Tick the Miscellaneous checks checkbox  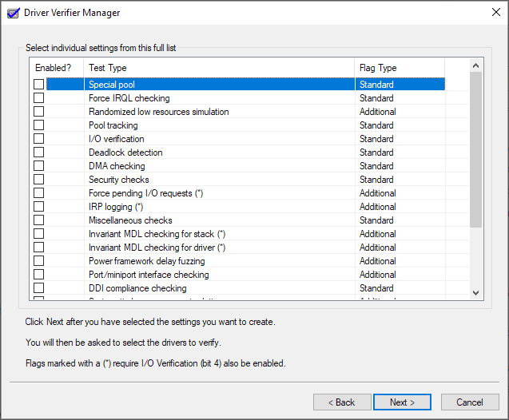tap(38, 220)
